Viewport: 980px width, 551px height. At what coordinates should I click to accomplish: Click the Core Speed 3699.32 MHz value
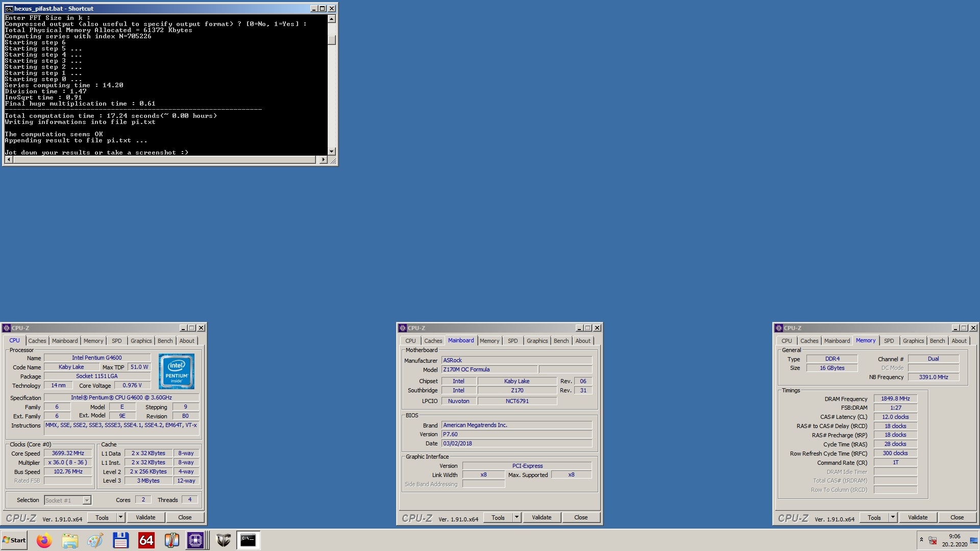point(68,454)
